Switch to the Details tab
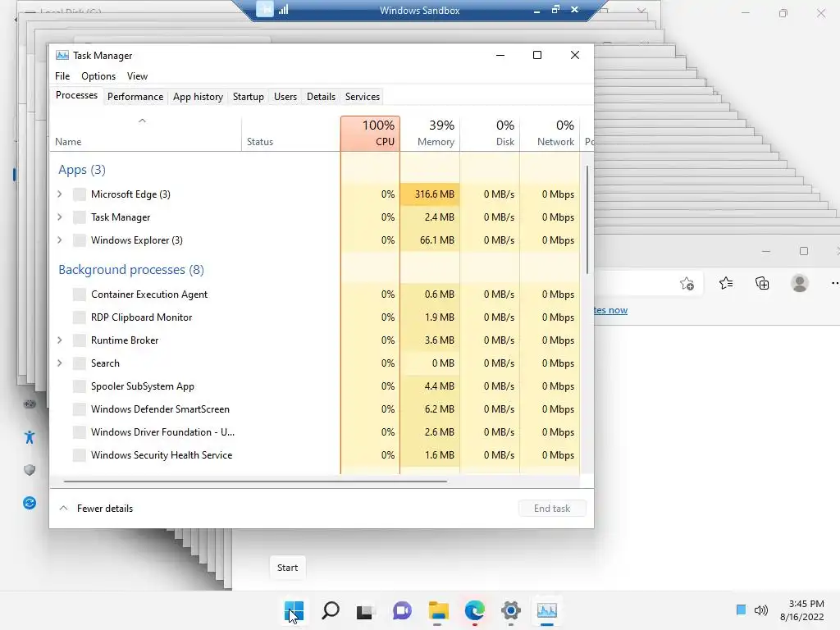Viewport: 840px width, 630px height. pos(321,97)
